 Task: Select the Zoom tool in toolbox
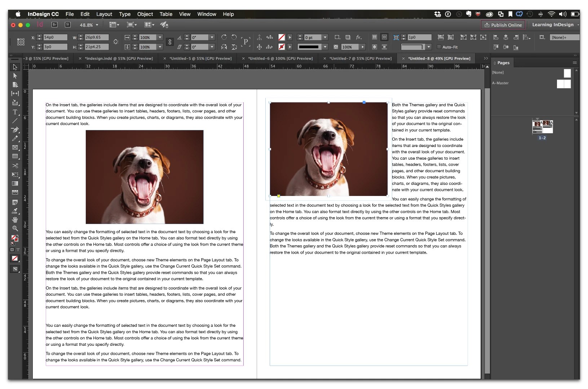tap(15, 228)
